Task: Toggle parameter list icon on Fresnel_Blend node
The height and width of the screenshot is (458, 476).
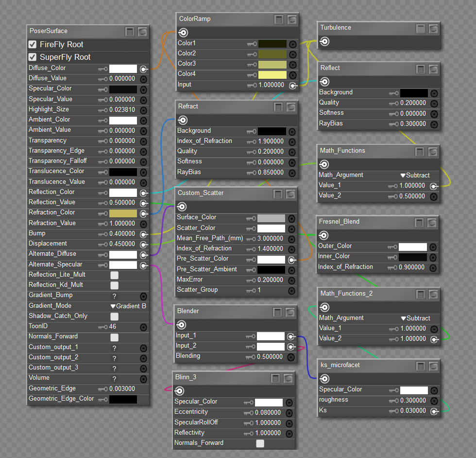Action: (419, 223)
